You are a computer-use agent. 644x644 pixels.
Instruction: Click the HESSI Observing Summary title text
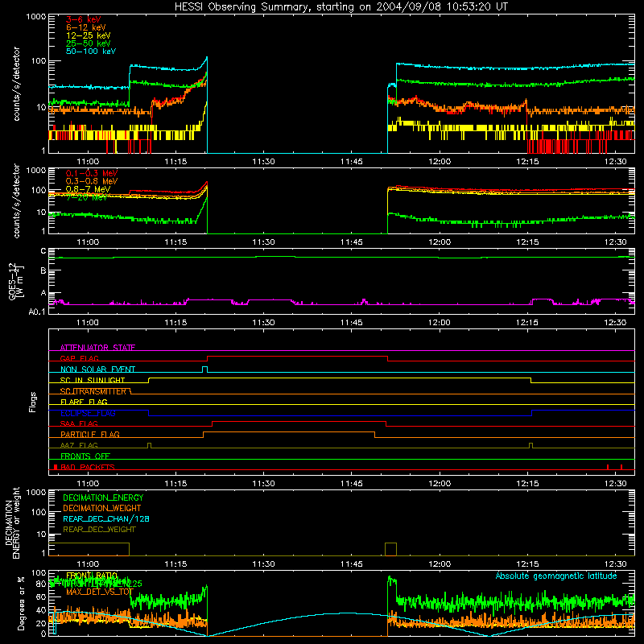[x=341, y=6]
